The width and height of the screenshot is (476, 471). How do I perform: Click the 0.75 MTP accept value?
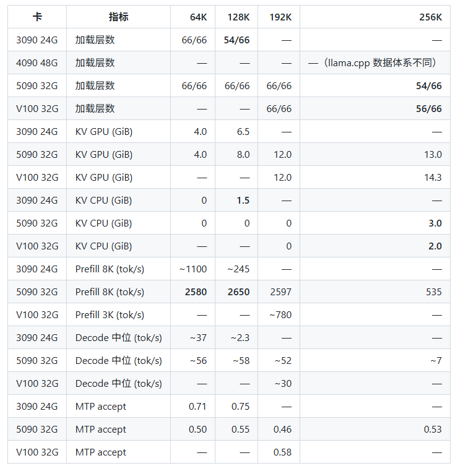click(240, 407)
